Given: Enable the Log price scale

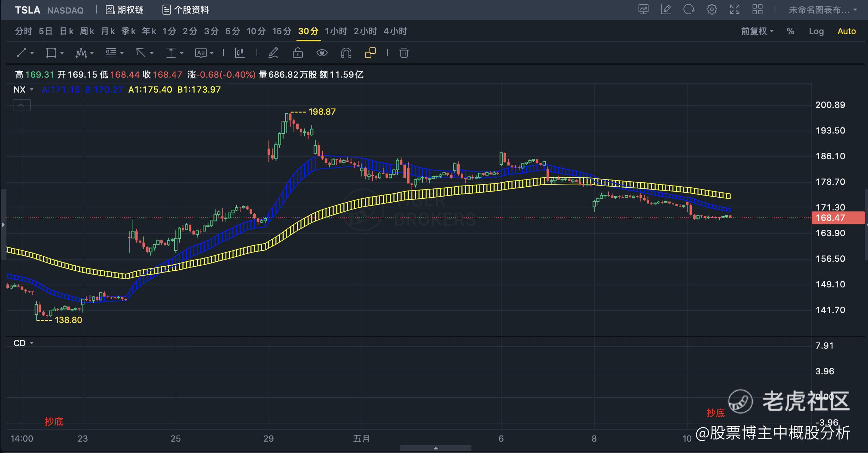Looking at the screenshot, I should [816, 31].
